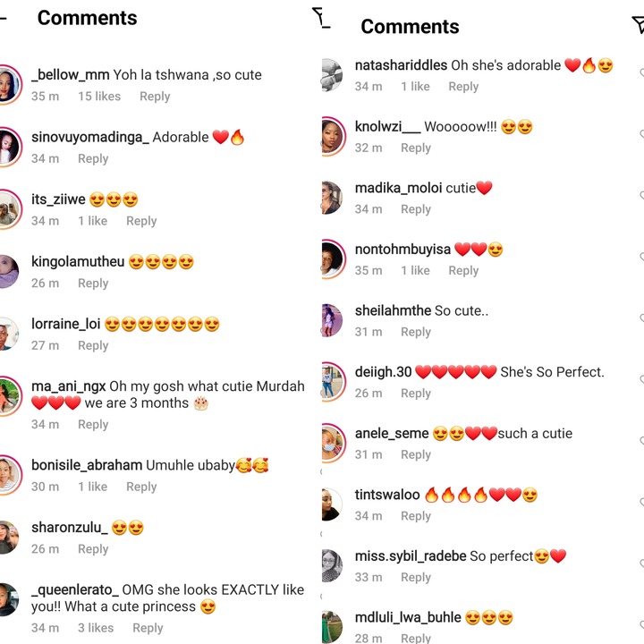The image size is (644, 644).
Task: Reply to tintswaloo comment
Action: tap(416, 516)
